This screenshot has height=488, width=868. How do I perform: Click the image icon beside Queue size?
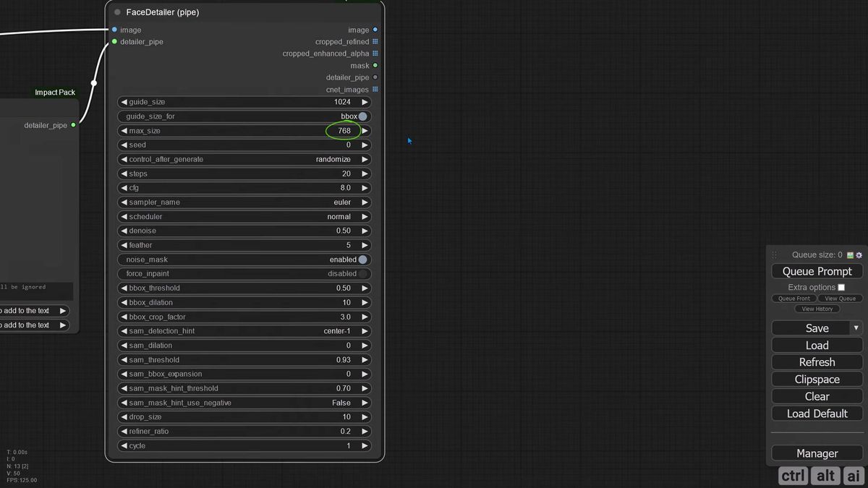tap(850, 255)
